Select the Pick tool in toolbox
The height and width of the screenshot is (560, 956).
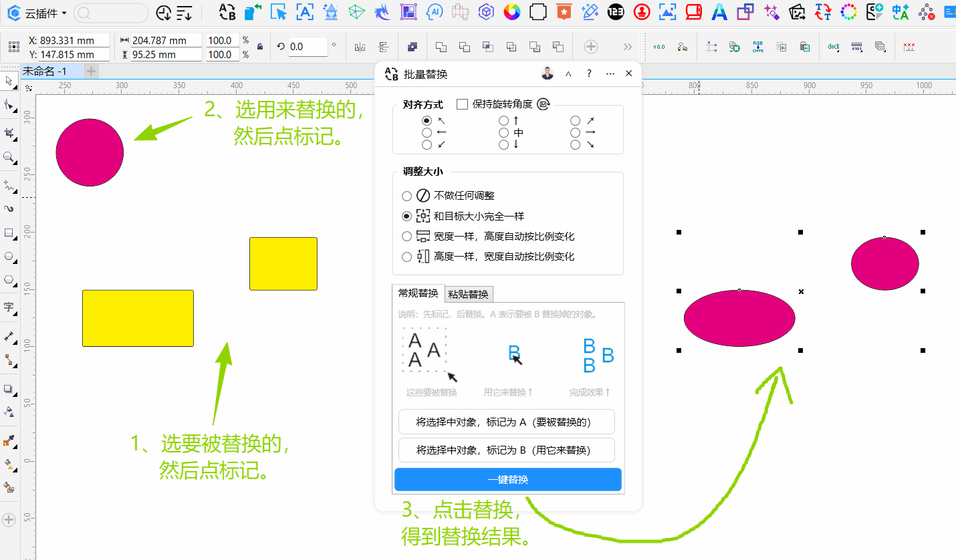pos(9,80)
